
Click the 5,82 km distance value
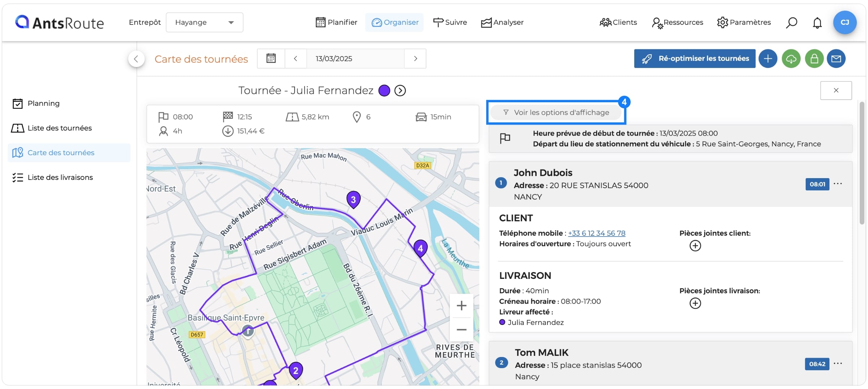click(316, 117)
